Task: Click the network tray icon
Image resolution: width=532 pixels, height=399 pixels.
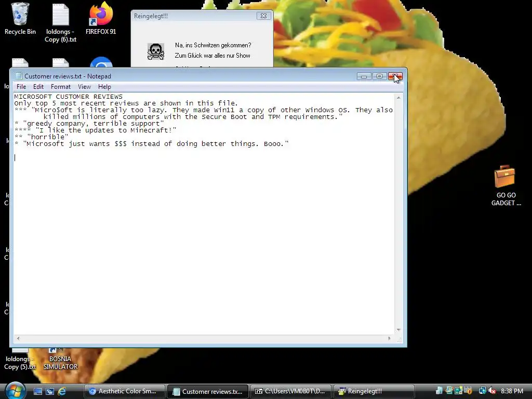Action: tap(482, 391)
